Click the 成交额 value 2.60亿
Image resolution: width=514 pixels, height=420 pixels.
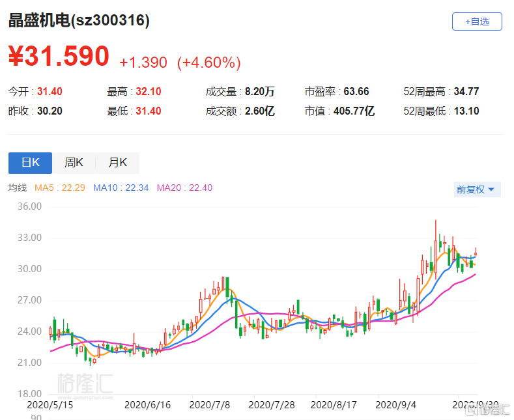260,111
